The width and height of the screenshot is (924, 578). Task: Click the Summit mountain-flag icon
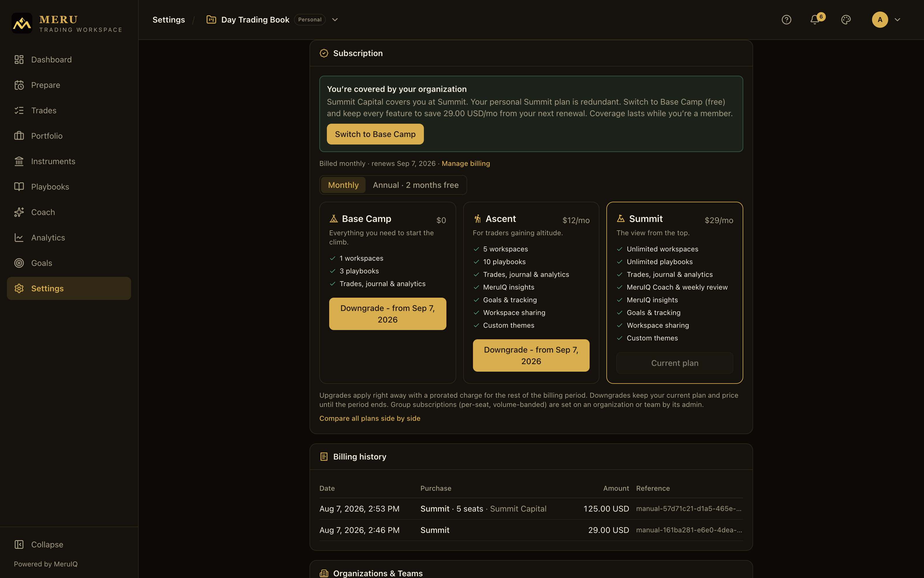(621, 219)
